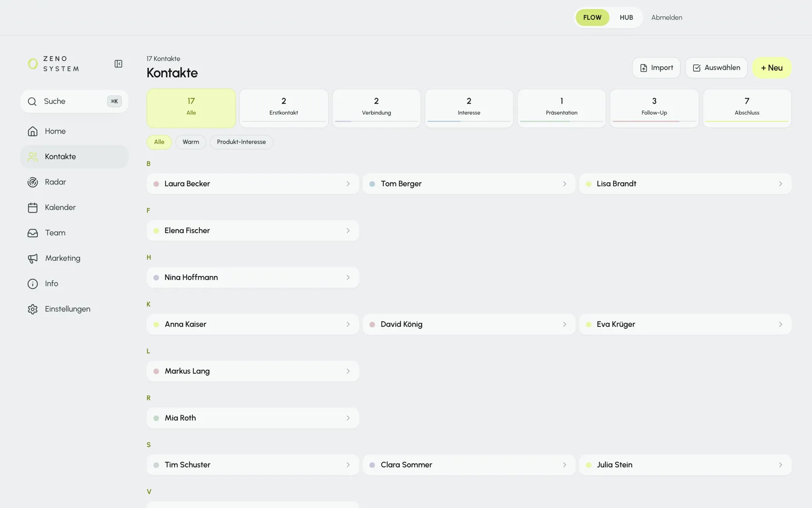The height and width of the screenshot is (508, 812).
Task: Click the Marketing megaphone icon
Action: pos(32,259)
